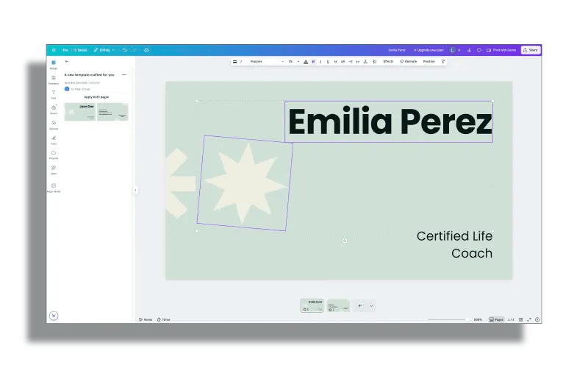The image size is (588, 368).
Task: Open the Uploads panel
Action: 54,124
